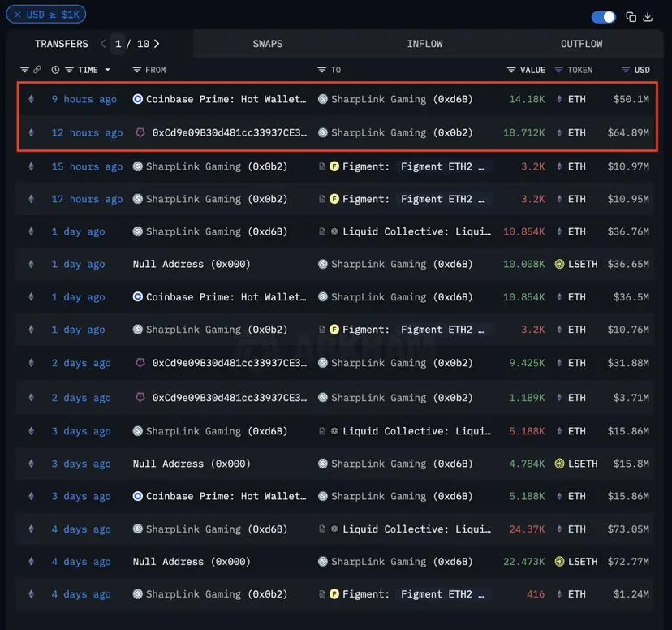Image resolution: width=672 pixels, height=630 pixels.
Task: Click Null Address sender in $72.77M row
Action: click(x=192, y=562)
